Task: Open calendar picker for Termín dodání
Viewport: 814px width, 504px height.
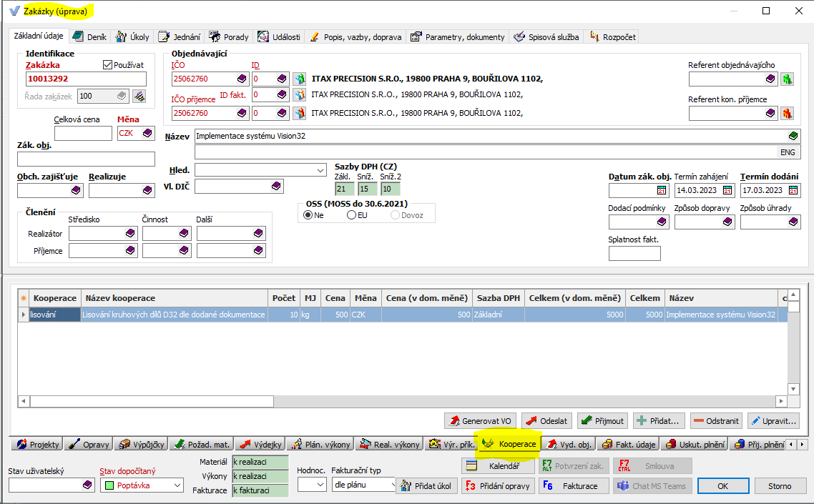Action: 794,190
